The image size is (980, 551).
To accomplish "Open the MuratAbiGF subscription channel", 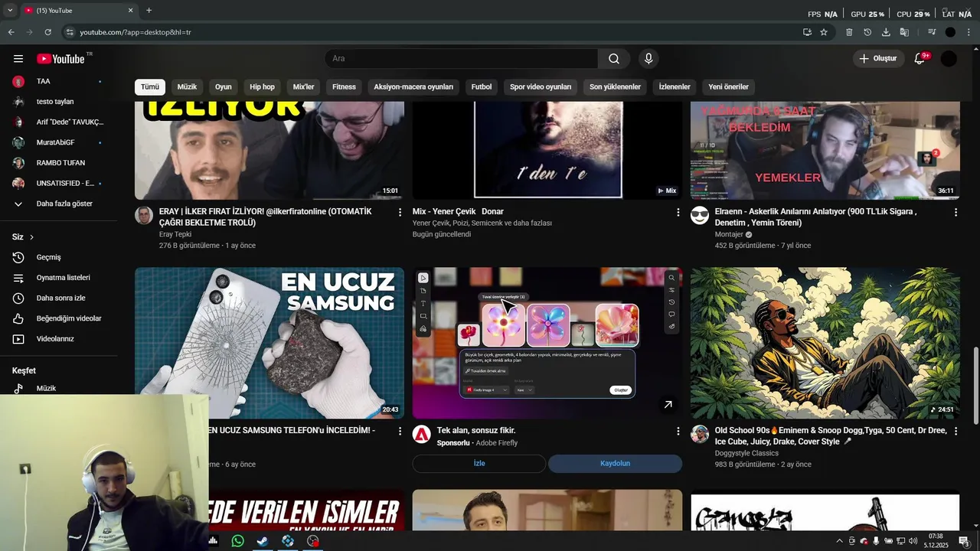I will pos(58,142).
